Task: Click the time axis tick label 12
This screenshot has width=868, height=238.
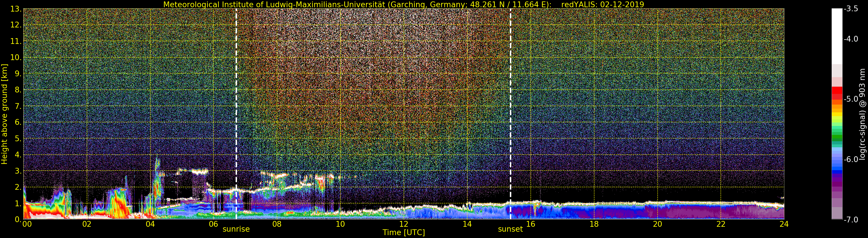Action: click(x=404, y=224)
